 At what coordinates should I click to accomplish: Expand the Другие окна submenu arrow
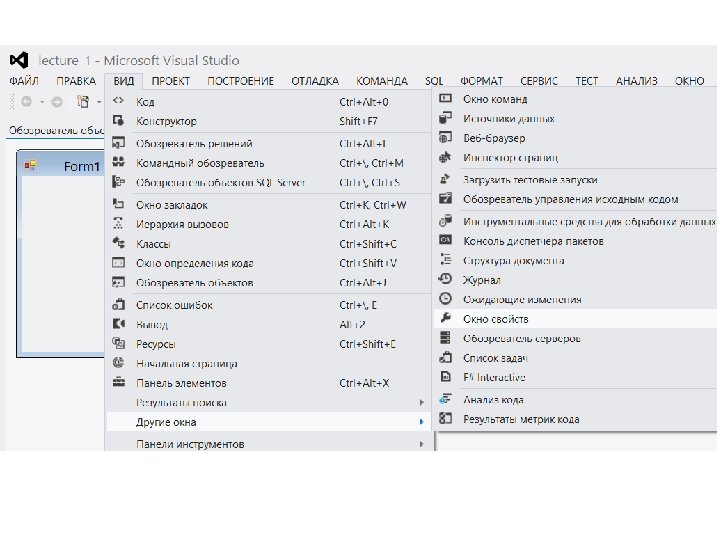(421, 422)
